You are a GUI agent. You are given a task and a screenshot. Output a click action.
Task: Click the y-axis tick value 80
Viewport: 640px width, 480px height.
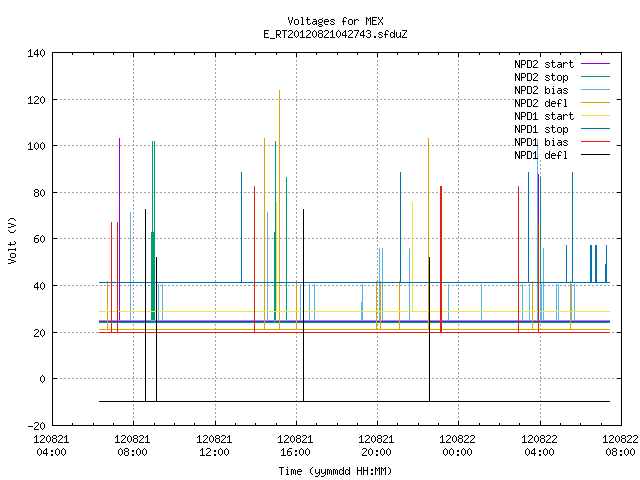point(40,193)
